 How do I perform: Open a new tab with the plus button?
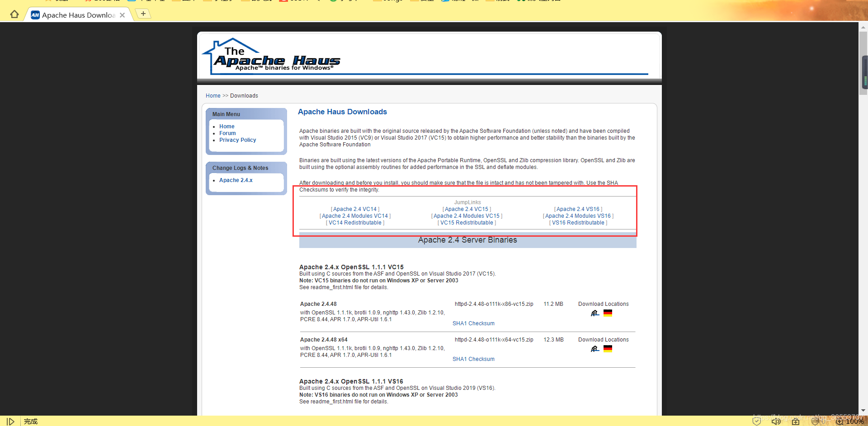pyautogui.click(x=143, y=14)
